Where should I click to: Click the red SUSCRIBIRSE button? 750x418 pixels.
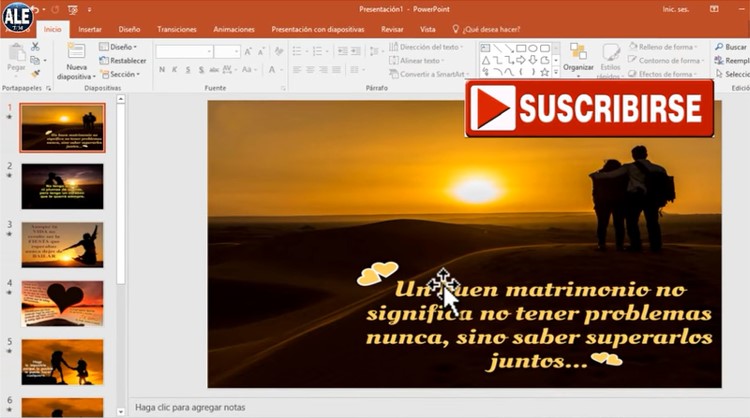(x=590, y=108)
